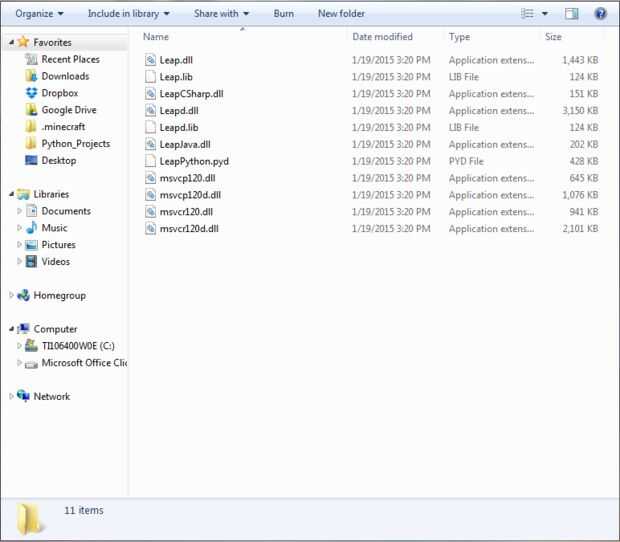Open Recent Places

pyautogui.click(x=70, y=59)
